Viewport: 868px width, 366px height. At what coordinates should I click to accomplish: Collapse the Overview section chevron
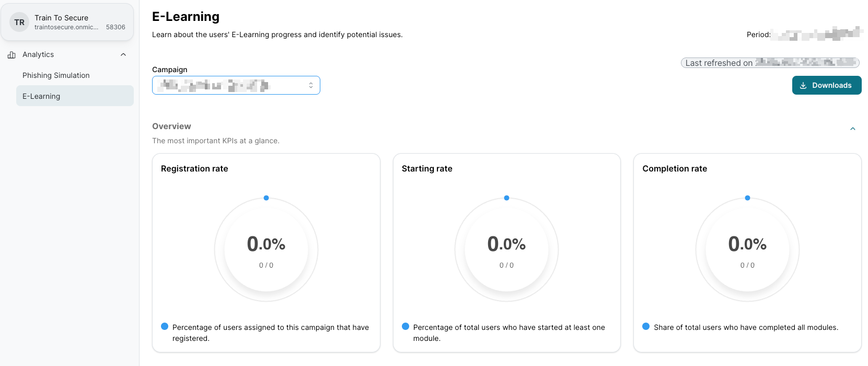pos(852,129)
